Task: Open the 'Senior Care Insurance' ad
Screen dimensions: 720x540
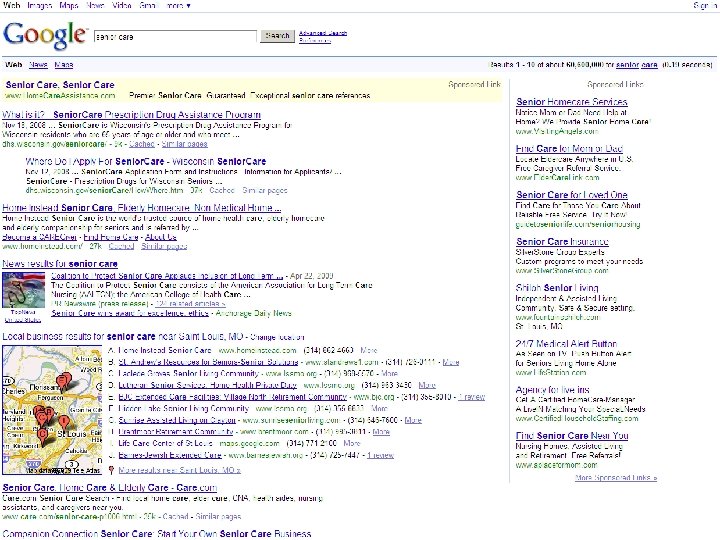Action: click(x=562, y=242)
